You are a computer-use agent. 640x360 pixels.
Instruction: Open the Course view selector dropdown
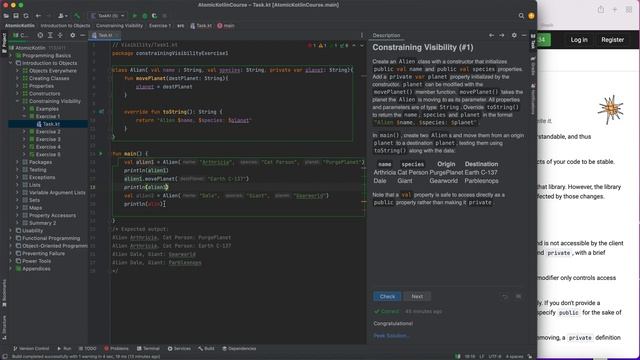point(22,36)
